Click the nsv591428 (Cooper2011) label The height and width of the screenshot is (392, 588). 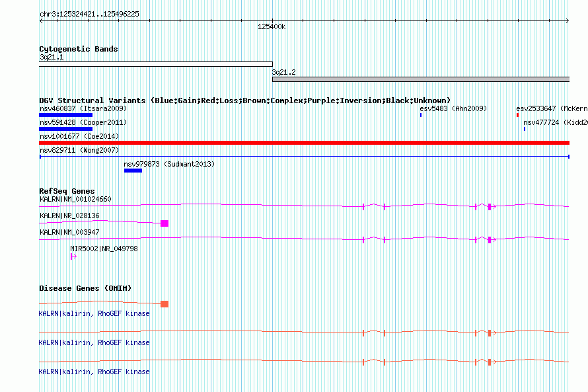(x=83, y=122)
